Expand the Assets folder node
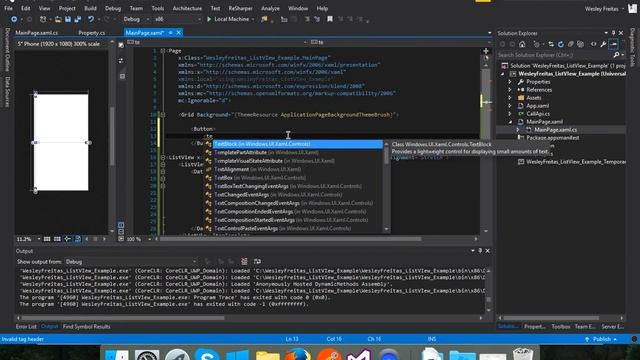640x360 pixels. coord(510,98)
